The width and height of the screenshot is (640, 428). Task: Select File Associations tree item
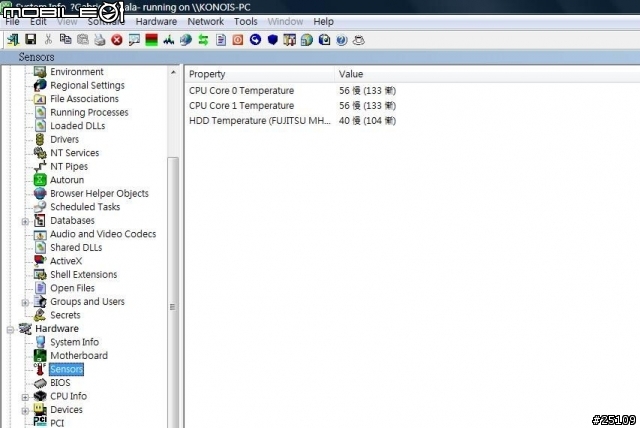click(x=84, y=99)
